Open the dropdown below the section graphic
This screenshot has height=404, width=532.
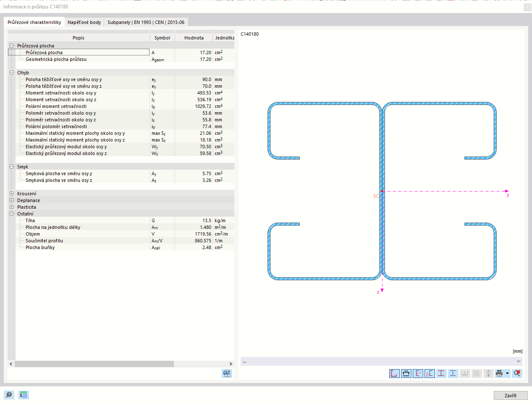coord(382,362)
